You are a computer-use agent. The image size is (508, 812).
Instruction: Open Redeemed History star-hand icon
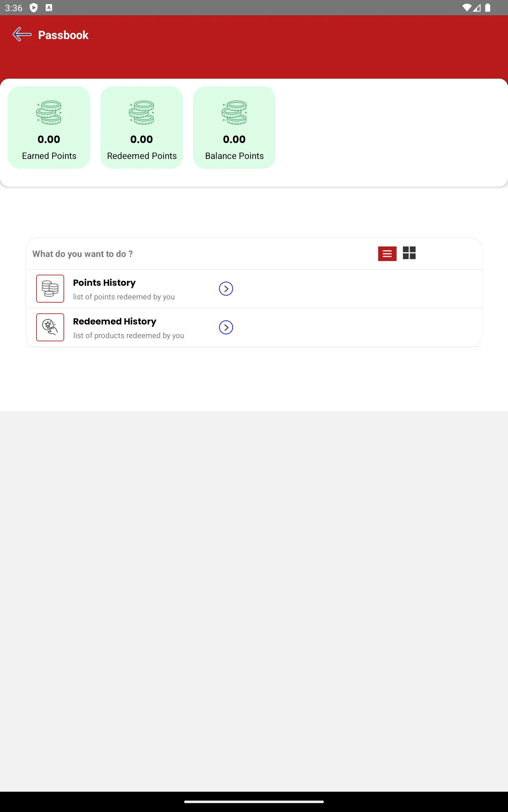pos(50,327)
